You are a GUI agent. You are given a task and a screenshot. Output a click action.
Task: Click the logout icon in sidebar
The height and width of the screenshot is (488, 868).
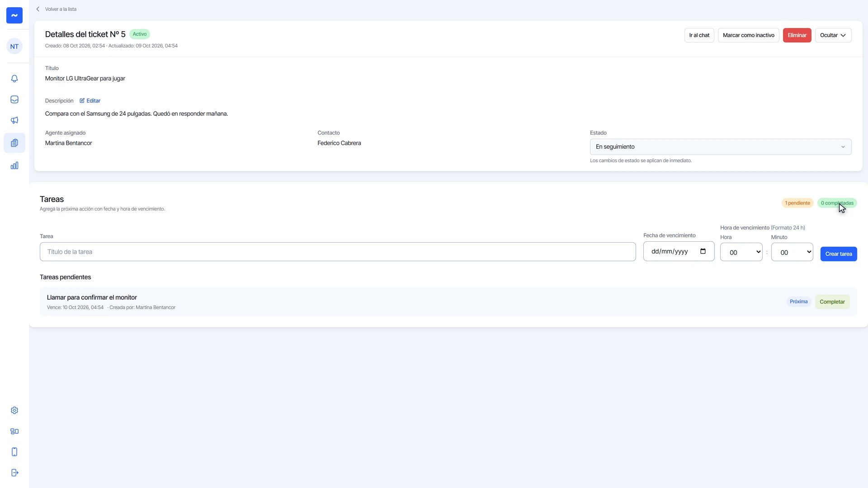point(14,473)
